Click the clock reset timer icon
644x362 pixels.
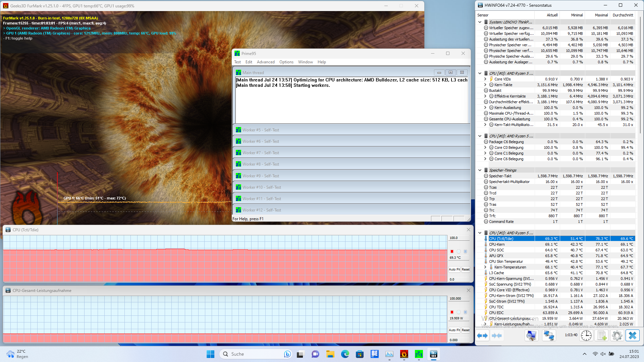[x=586, y=336]
